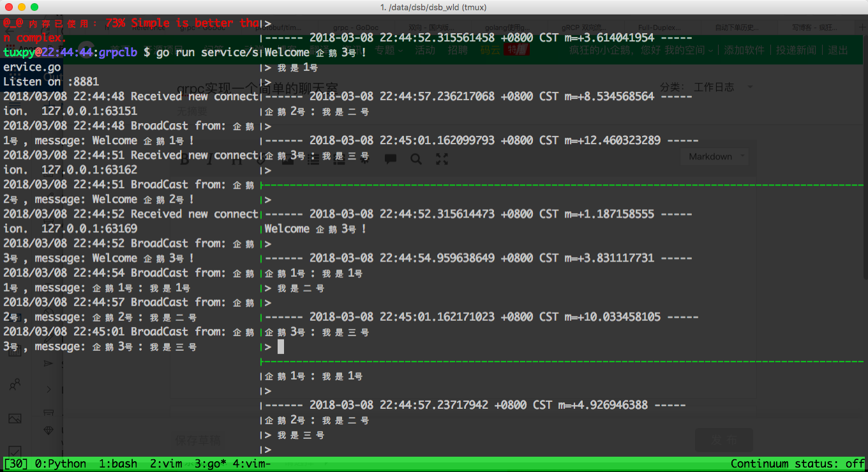Expand the right chevron in background sidebar
868x472 pixels.
click(49, 389)
